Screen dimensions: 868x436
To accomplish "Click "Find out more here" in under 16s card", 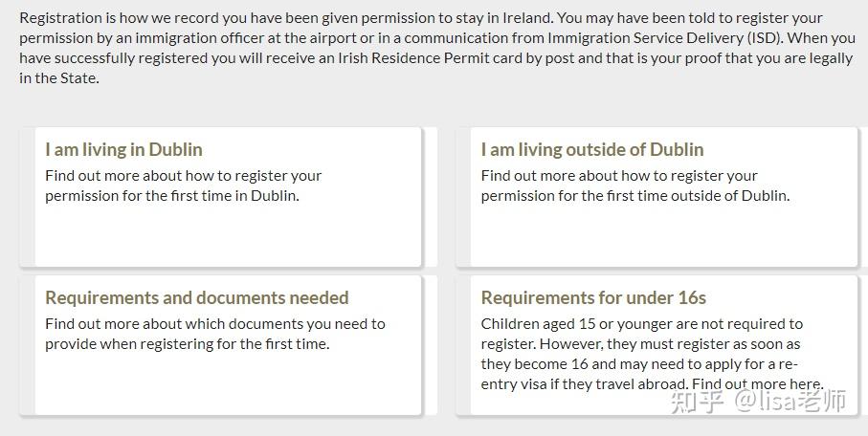I will 758,384.
